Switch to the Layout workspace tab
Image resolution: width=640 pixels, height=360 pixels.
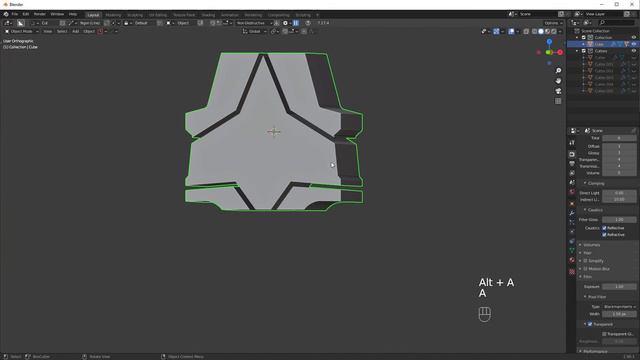click(x=93, y=15)
